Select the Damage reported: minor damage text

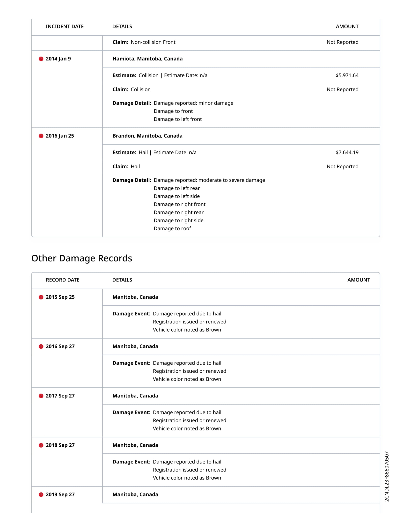click(193, 103)
